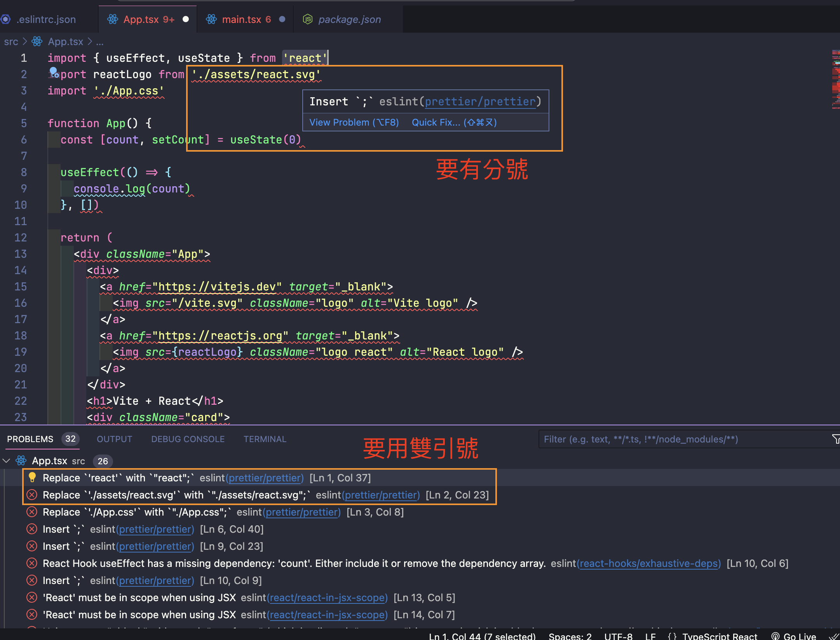Click error icon on missing dependency problem
The width and height of the screenshot is (840, 640).
32,563
